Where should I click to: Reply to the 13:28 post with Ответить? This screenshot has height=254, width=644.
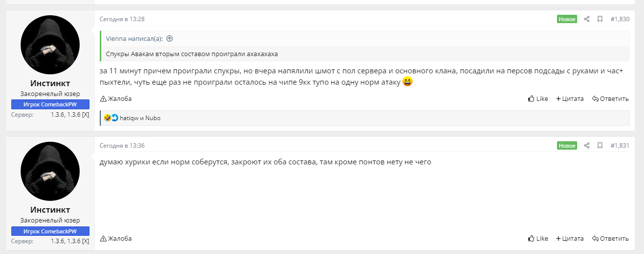pos(610,98)
